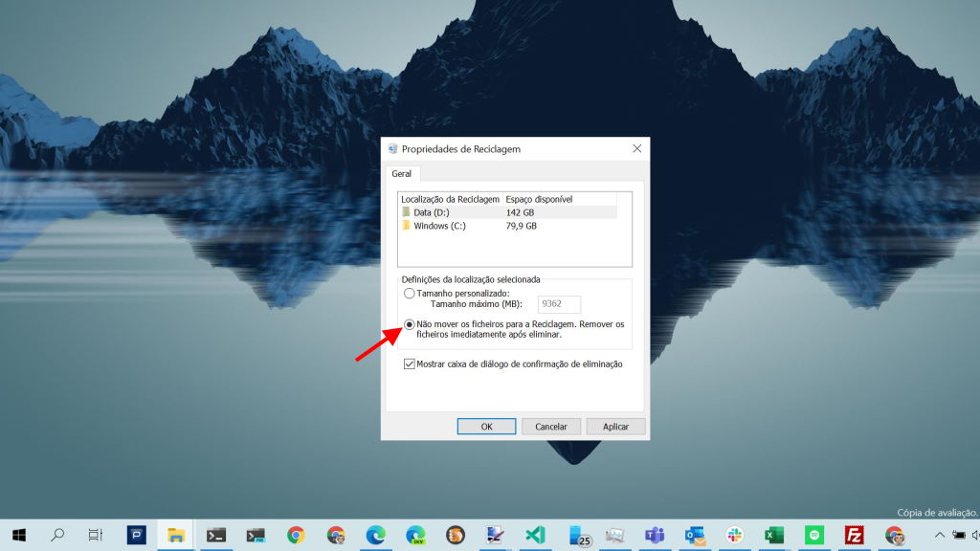
Task: Click the Aplicar button
Action: [x=615, y=427]
